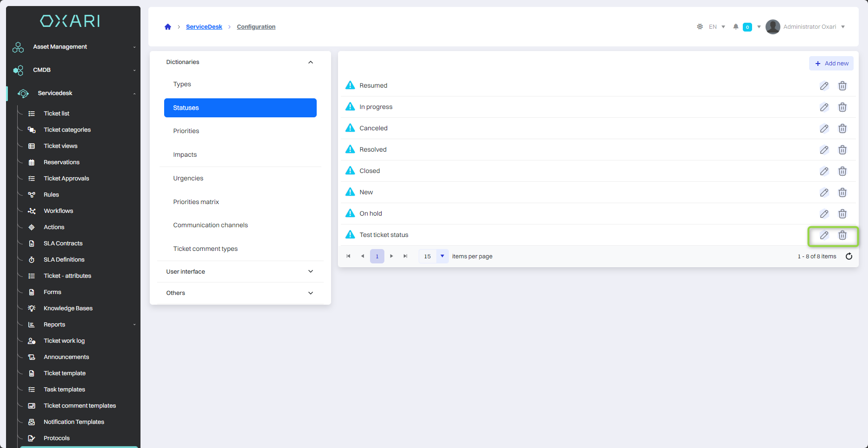Go to next page arrow
868x448 pixels.
click(x=391, y=256)
